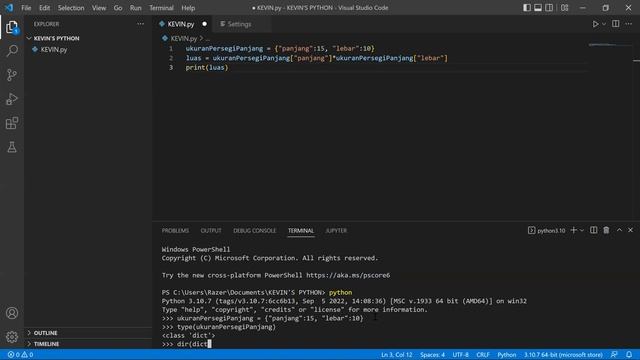The image size is (640, 360).
Task: Expand the Outline section
Action: point(45,333)
